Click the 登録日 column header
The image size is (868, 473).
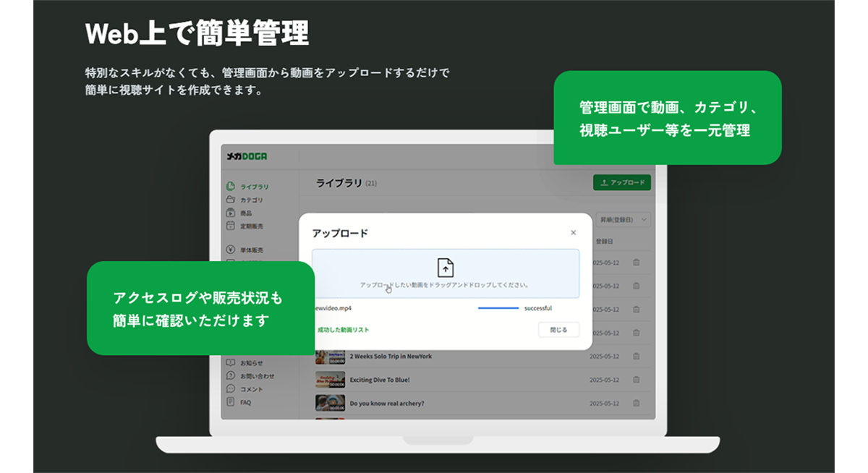click(605, 241)
